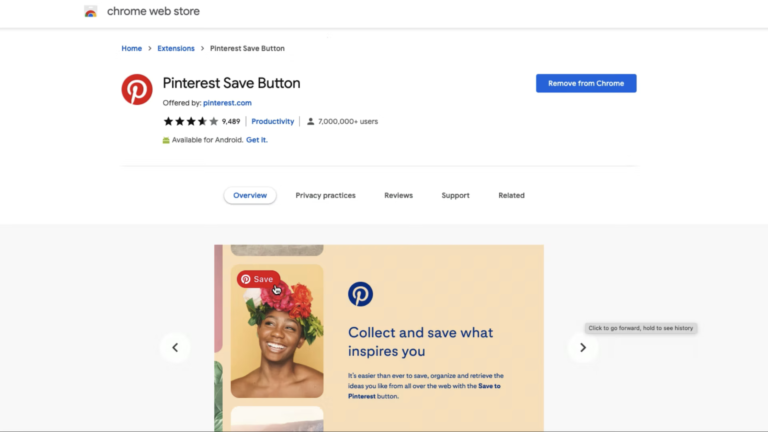Open the pinterest.com publisher link
Image resolution: width=768 pixels, height=432 pixels.
227,103
